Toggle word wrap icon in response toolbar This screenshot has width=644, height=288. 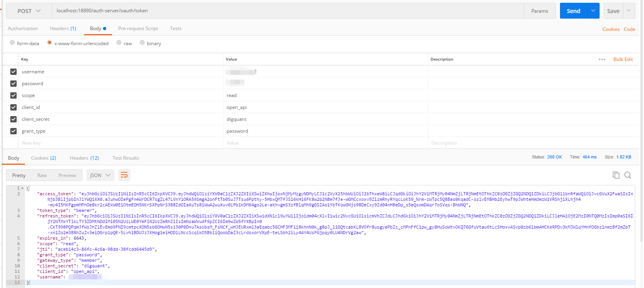coord(124,175)
